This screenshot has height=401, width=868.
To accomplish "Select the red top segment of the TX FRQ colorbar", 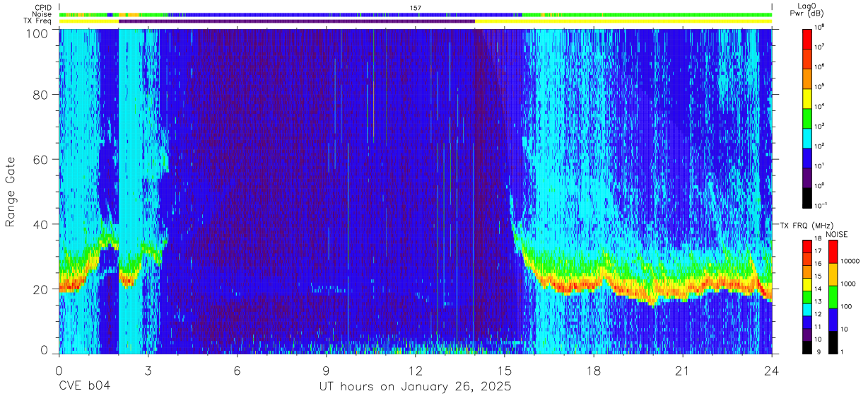I will point(807,247).
